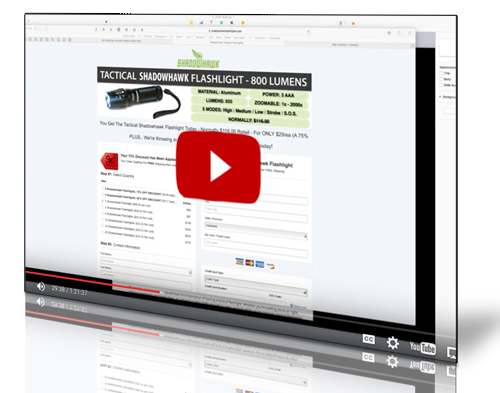Open the video settings gear icon
Viewport: 500px width, 393px height.
tap(393, 343)
